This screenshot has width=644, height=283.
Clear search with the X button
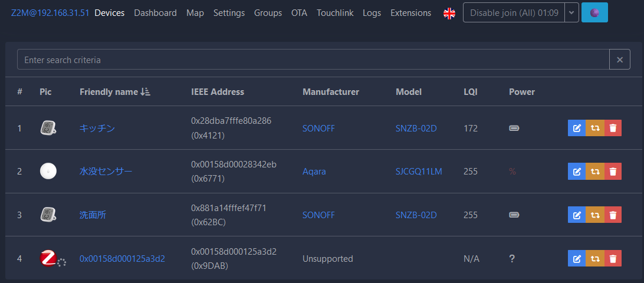[x=620, y=60]
